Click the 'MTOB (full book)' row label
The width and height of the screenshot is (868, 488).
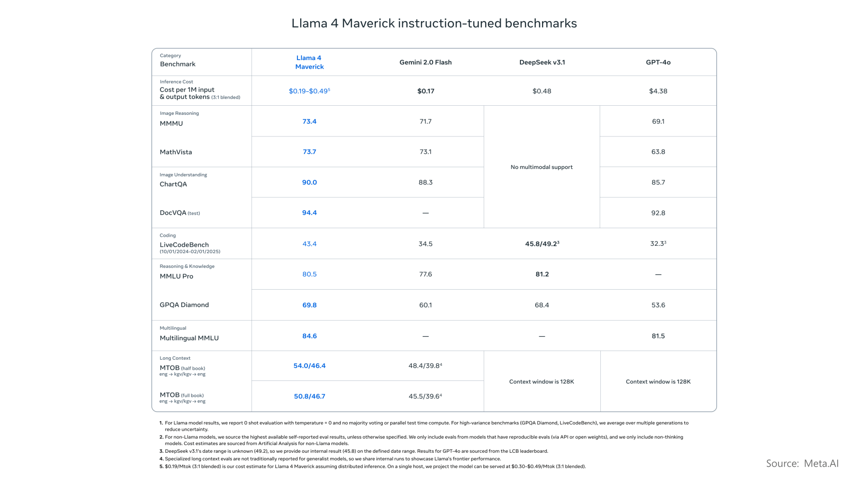tap(181, 395)
